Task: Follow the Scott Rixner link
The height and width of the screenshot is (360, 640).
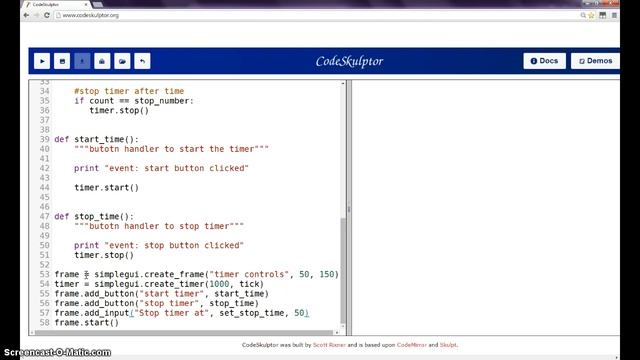Action: tap(329, 345)
